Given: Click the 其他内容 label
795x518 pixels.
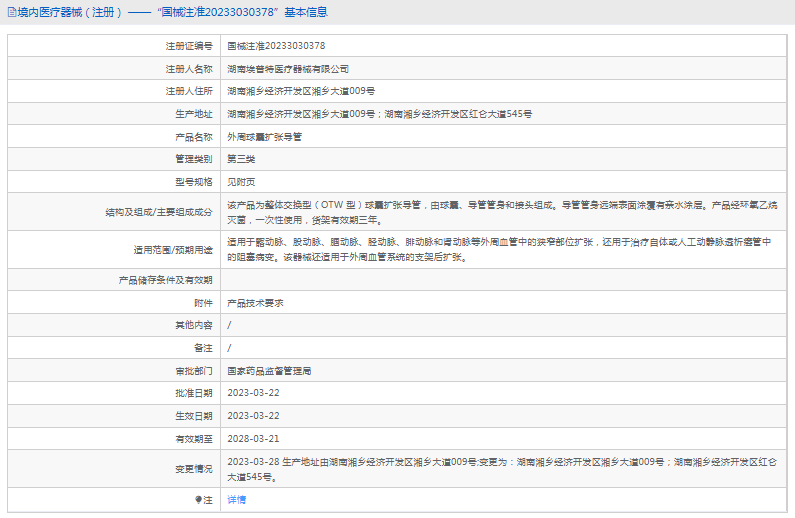Looking at the screenshot, I should 194,325.
